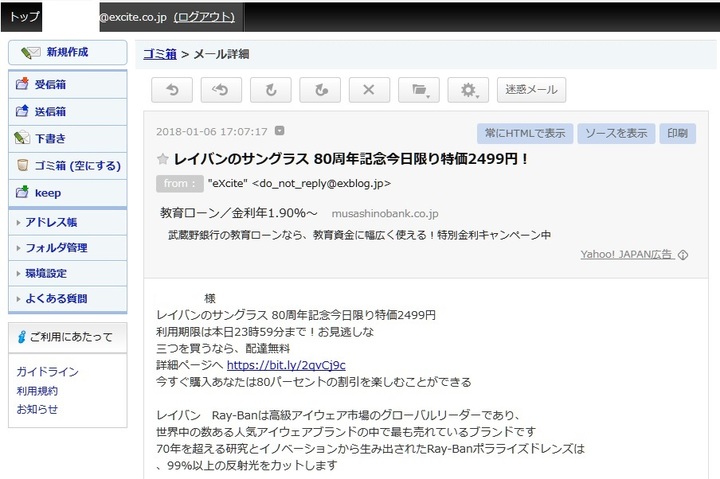Screen dimensions: 720x479
Task: Click the ad info icon beside Yahoo広告
Action: tap(683, 255)
